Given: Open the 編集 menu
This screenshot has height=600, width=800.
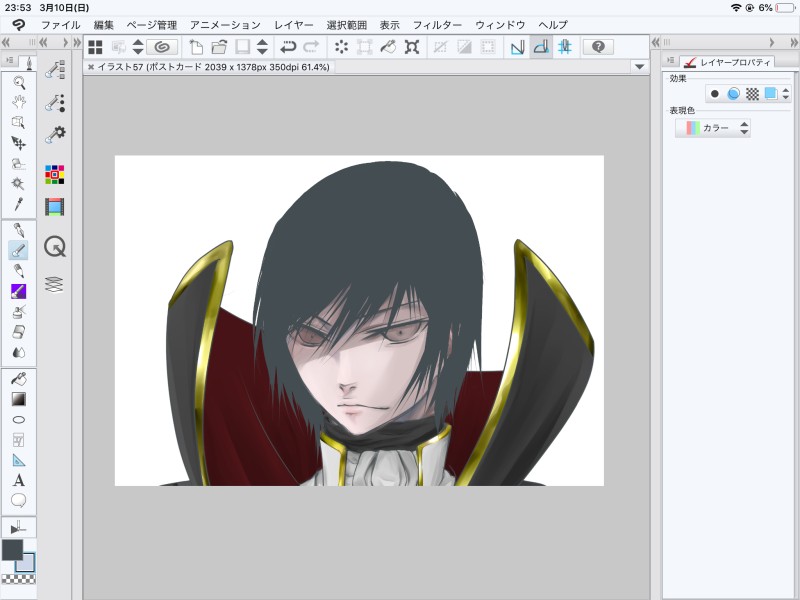Looking at the screenshot, I should [104, 24].
